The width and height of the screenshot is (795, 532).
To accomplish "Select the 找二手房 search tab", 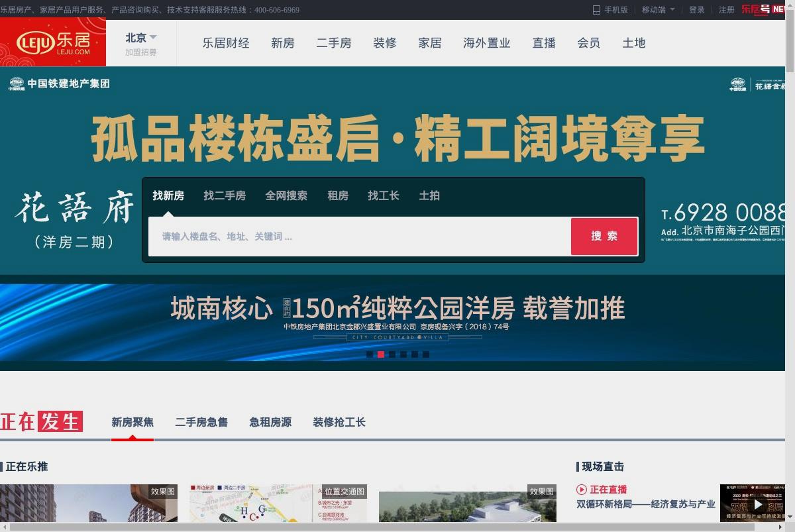I will (225, 195).
